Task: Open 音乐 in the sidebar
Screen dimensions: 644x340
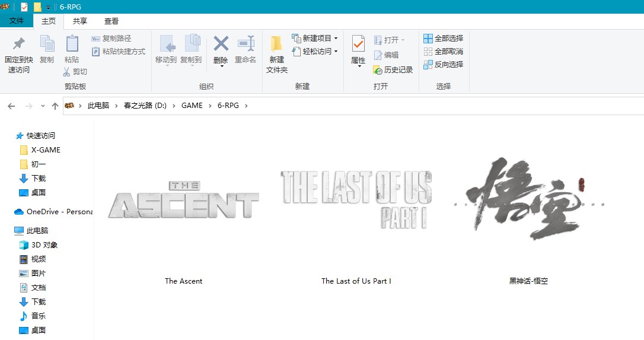Action: click(33, 316)
